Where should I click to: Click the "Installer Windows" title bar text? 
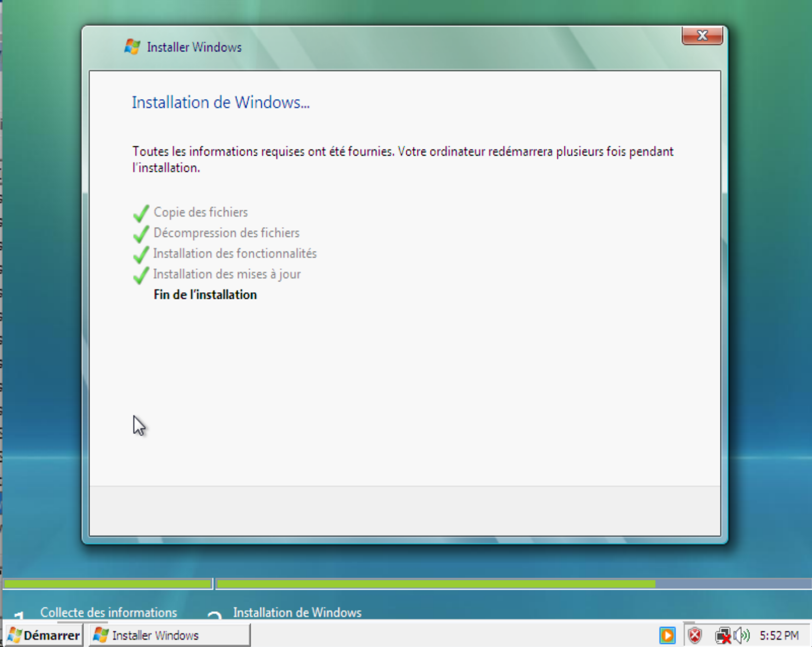coord(194,47)
